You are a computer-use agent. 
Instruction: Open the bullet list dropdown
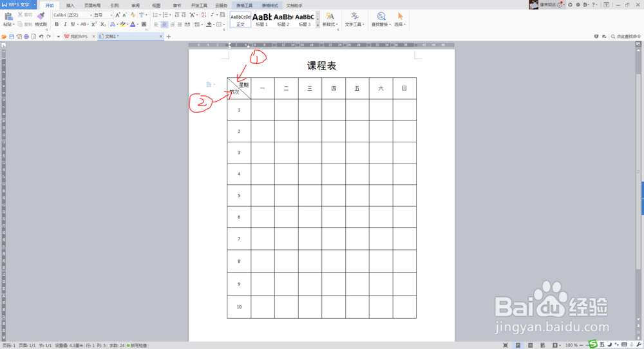point(159,15)
